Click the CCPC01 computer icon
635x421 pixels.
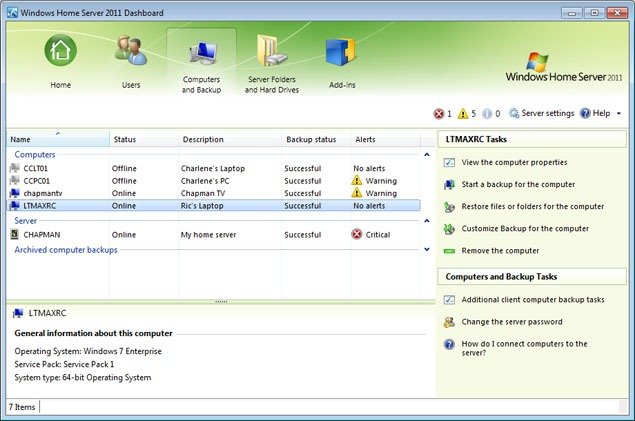pos(15,181)
